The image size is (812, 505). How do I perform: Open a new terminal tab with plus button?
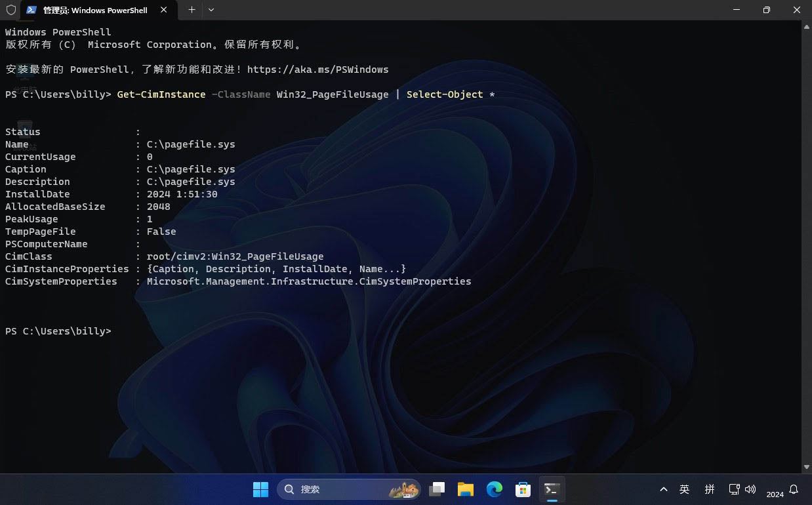192,10
